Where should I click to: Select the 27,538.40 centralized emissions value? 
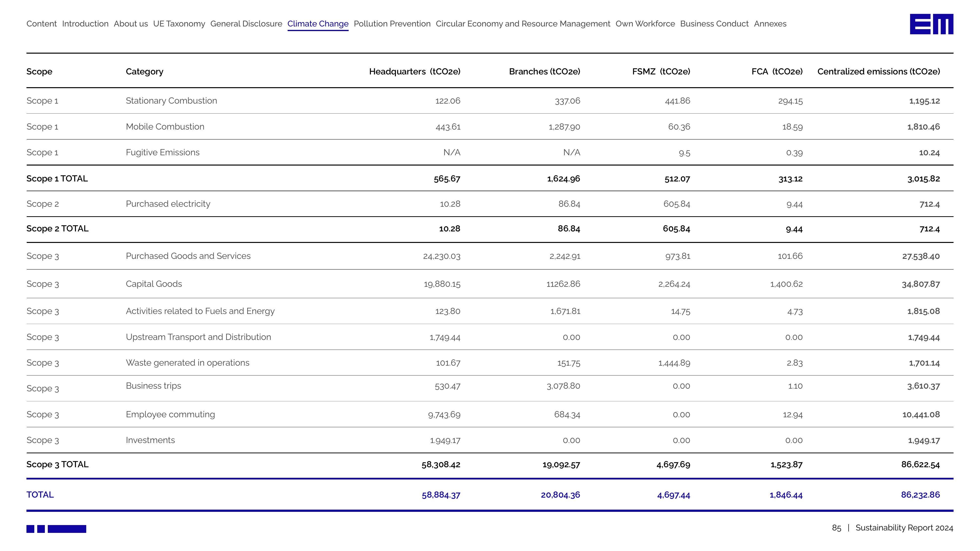tap(921, 256)
